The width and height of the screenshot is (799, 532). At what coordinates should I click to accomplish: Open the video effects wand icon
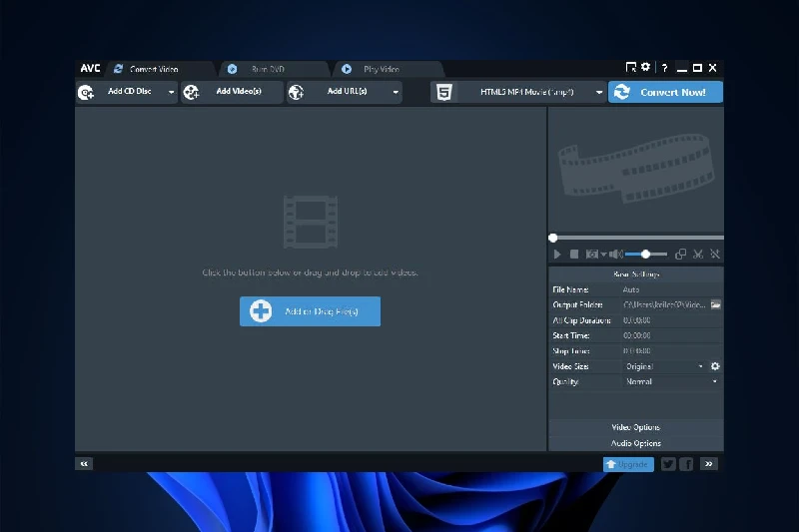point(715,255)
